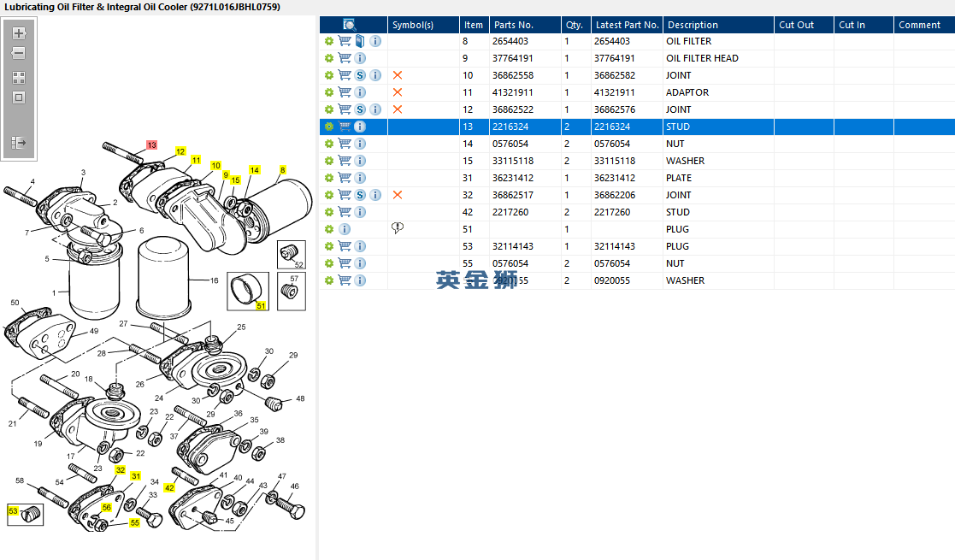Screen dimensions: 955x560
Task: Select callout 13 on the diagram
Action: 151,145
